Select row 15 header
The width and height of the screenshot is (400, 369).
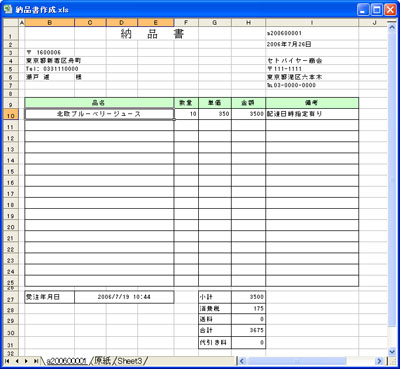click(x=11, y=170)
